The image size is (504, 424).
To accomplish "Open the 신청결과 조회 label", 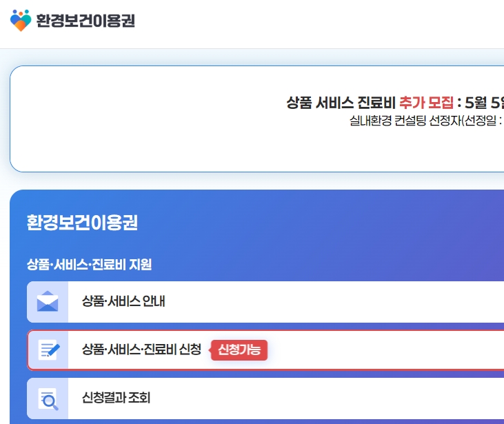I will [116, 398].
